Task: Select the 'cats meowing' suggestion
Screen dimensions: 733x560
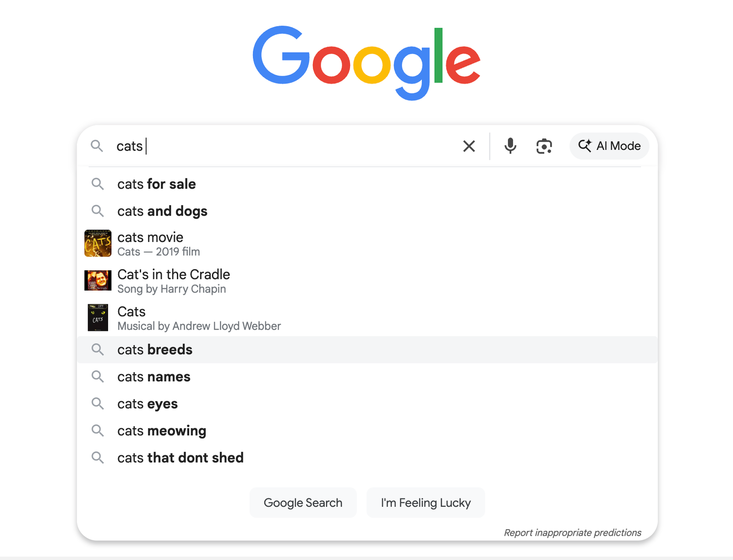Action: tap(162, 431)
